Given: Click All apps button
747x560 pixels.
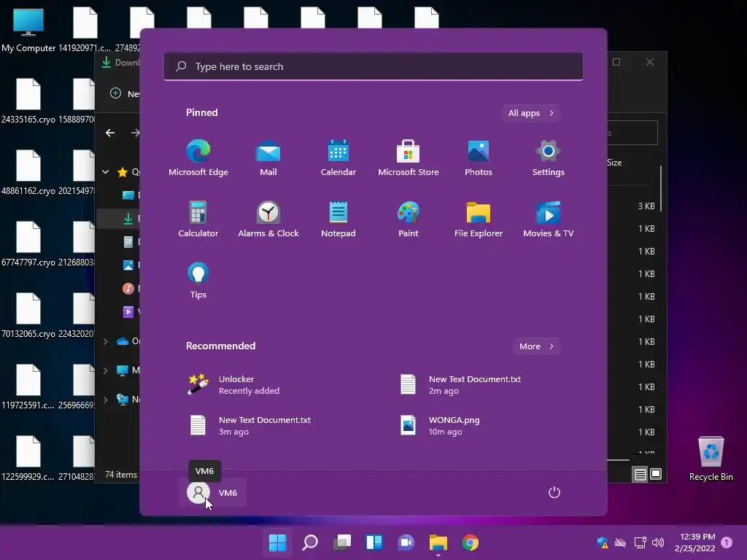Looking at the screenshot, I should [x=530, y=113].
